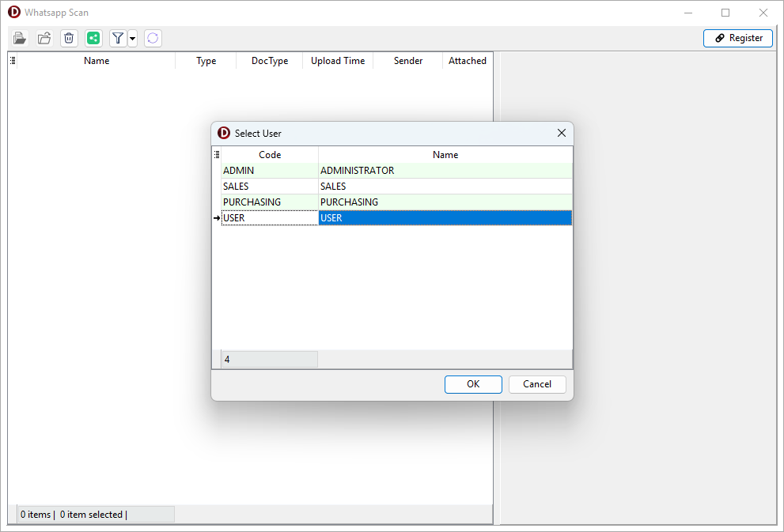Select PURCHASING in the Code column
784x532 pixels.
[270, 202]
